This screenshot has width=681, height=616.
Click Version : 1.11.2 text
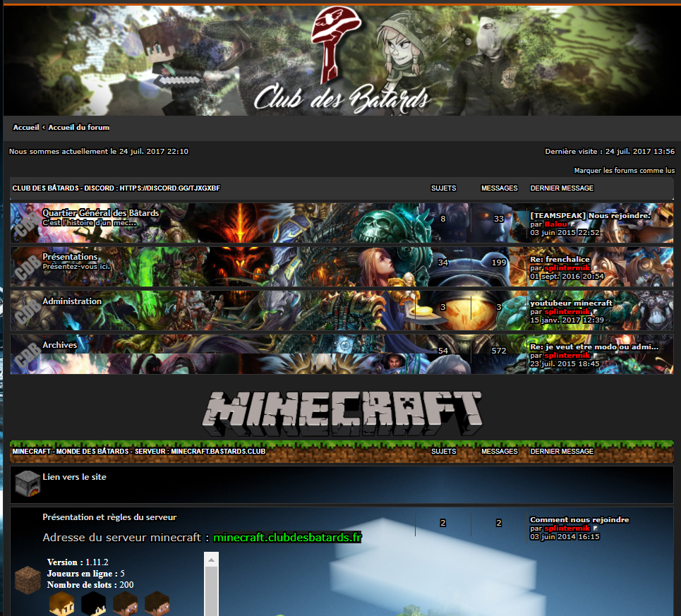point(78,562)
